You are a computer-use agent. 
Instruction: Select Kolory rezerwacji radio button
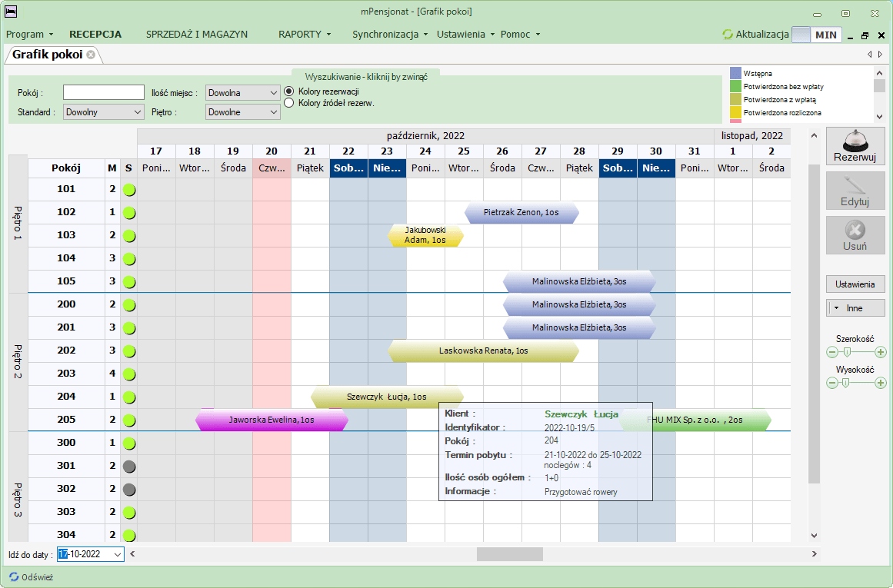(x=290, y=91)
